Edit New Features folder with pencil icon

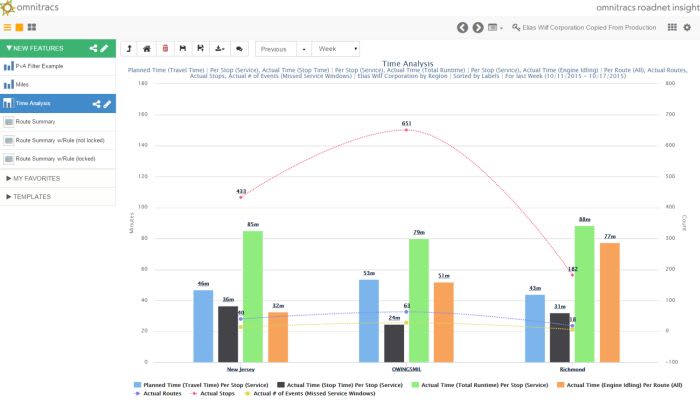107,47
